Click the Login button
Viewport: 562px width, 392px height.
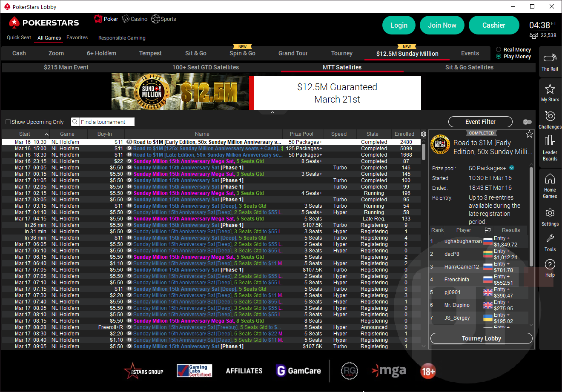coord(399,25)
